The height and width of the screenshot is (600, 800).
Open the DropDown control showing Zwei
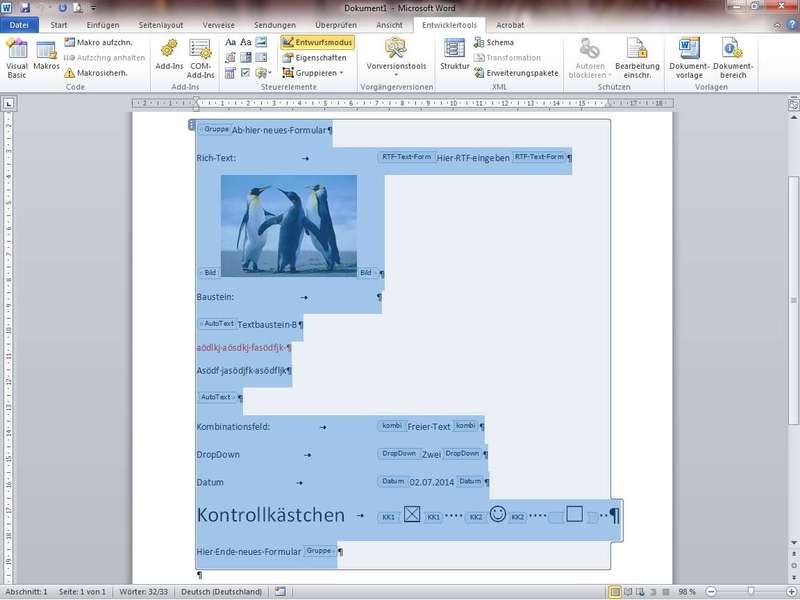(x=431, y=454)
